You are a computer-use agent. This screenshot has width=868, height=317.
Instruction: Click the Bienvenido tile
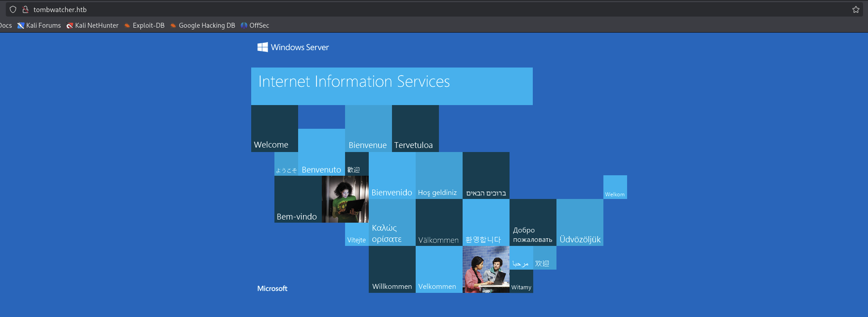point(392,175)
